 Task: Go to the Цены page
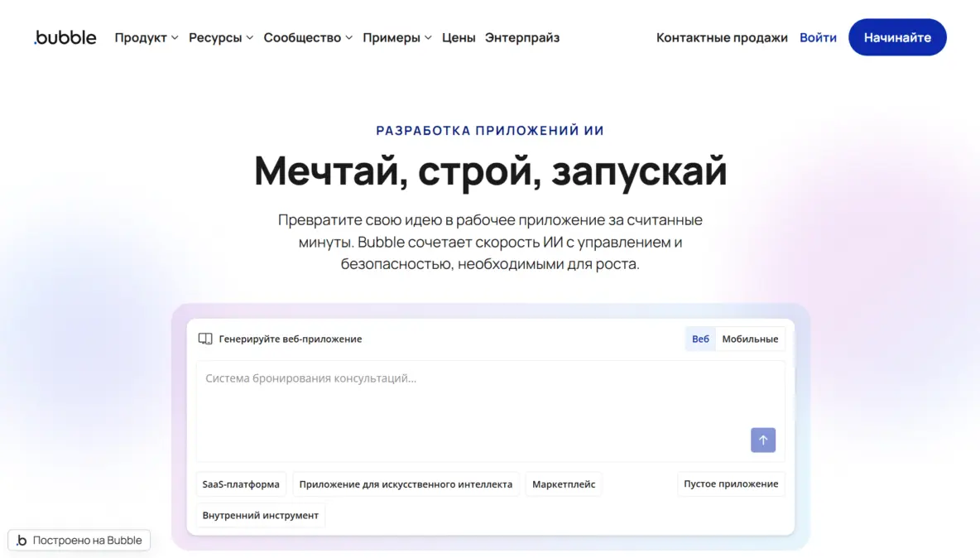click(459, 37)
